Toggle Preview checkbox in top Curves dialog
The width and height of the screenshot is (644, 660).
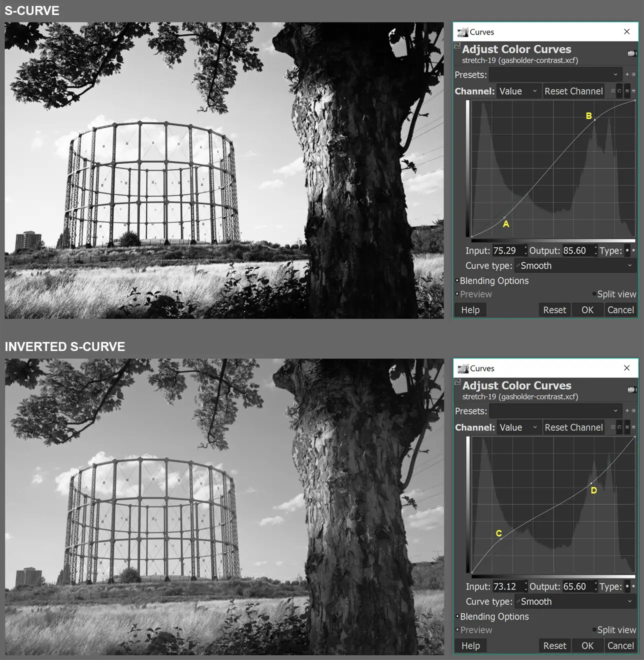click(457, 294)
